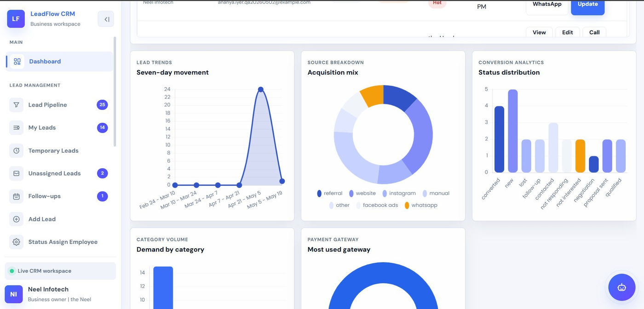Toggle the other legend item
The height and width of the screenshot is (309, 644).
tap(339, 206)
